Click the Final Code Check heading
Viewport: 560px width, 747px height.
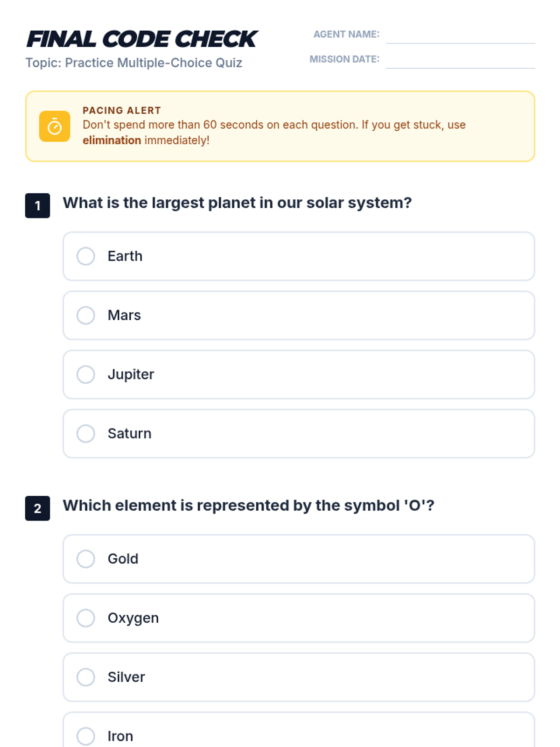[142, 39]
